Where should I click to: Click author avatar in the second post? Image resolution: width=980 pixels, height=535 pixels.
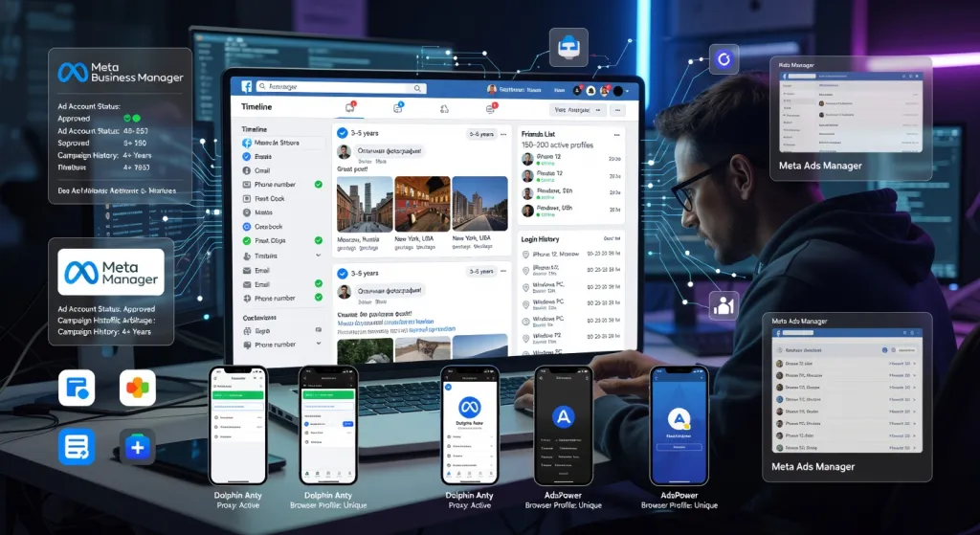(345, 292)
